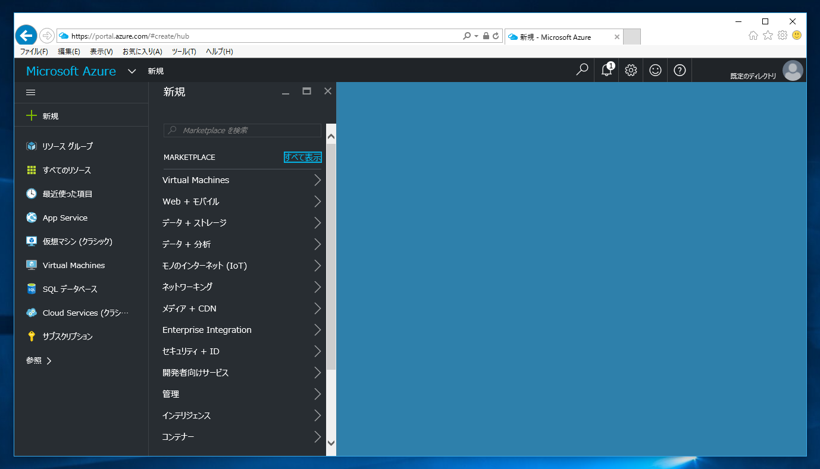Click the 新規 breadcrumb in top bar
The height and width of the screenshot is (469, 820).
pyautogui.click(x=155, y=71)
